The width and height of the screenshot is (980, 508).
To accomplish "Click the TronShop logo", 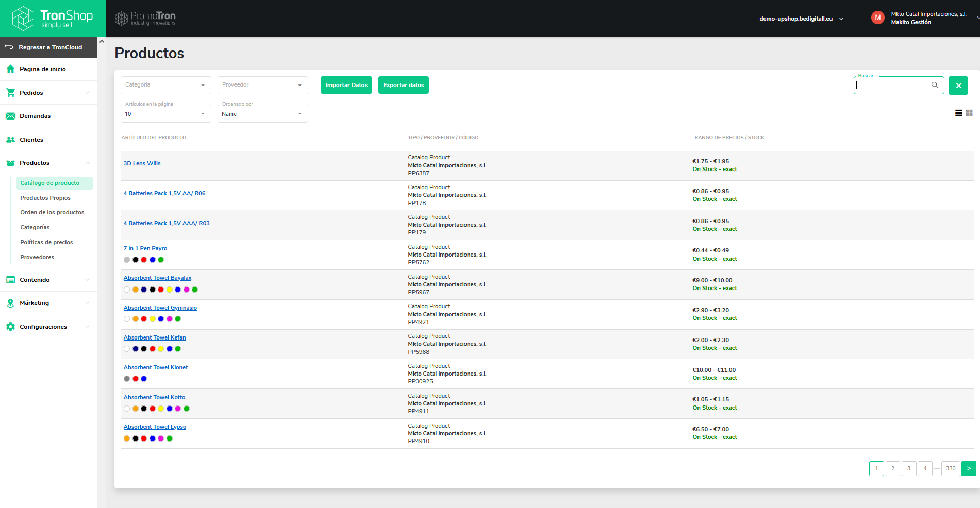I will [x=53, y=19].
